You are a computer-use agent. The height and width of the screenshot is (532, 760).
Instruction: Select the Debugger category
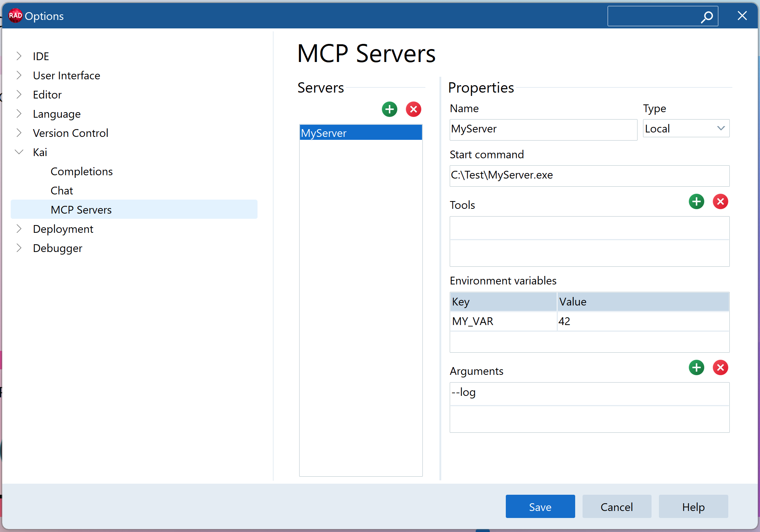click(x=58, y=248)
